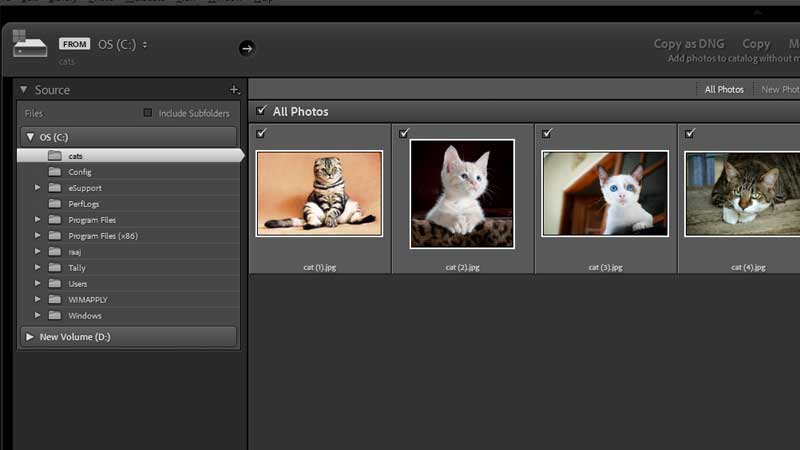The height and width of the screenshot is (450, 800).
Task: Expand the eSupport folder arrow
Action: coord(37,188)
